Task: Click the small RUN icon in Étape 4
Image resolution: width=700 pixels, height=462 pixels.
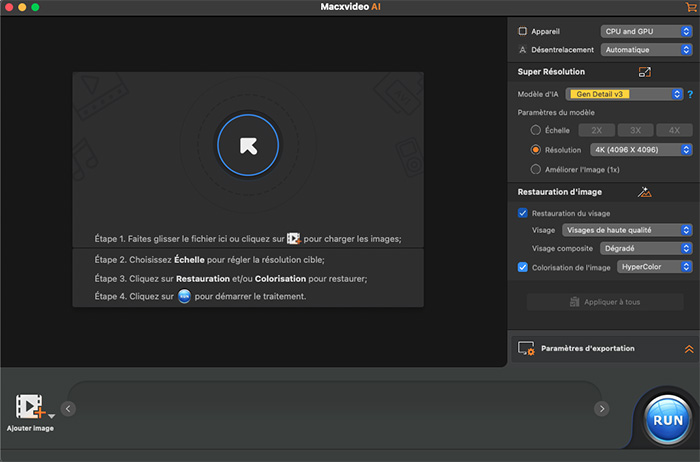Action: (184, 296)
